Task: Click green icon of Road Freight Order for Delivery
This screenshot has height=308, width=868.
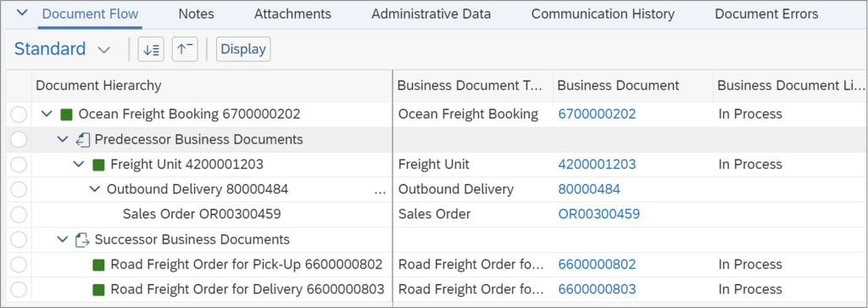Action: [x=98, y=289]
